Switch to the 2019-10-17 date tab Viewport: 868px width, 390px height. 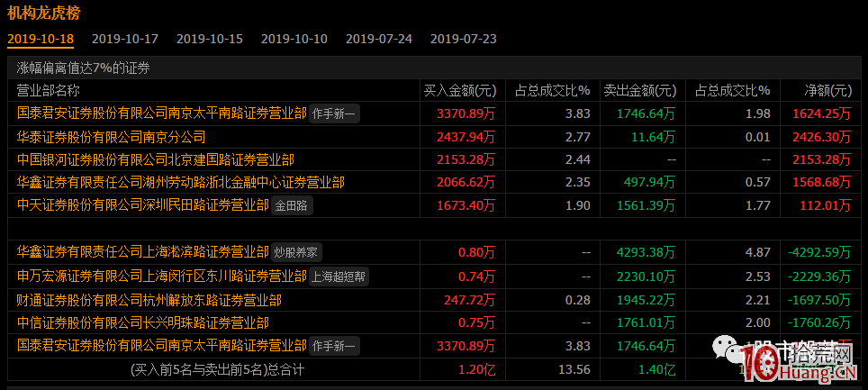pos(125,39)
